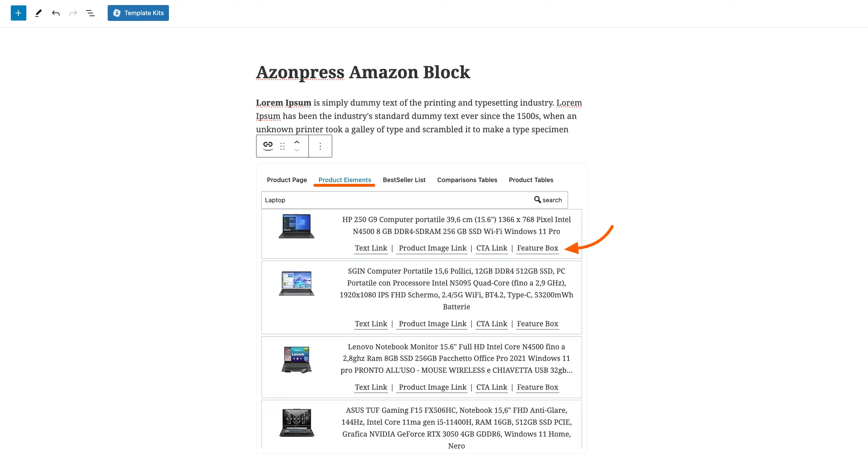Click the Comparisons Tables tab

pyautogui.click(x=467, y=180)
